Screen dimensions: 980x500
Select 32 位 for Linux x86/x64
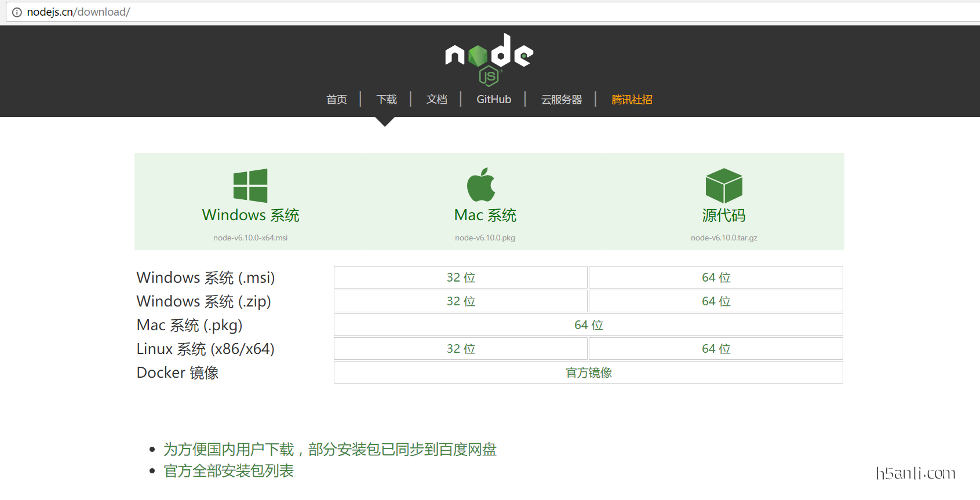[x=461, y=349]
